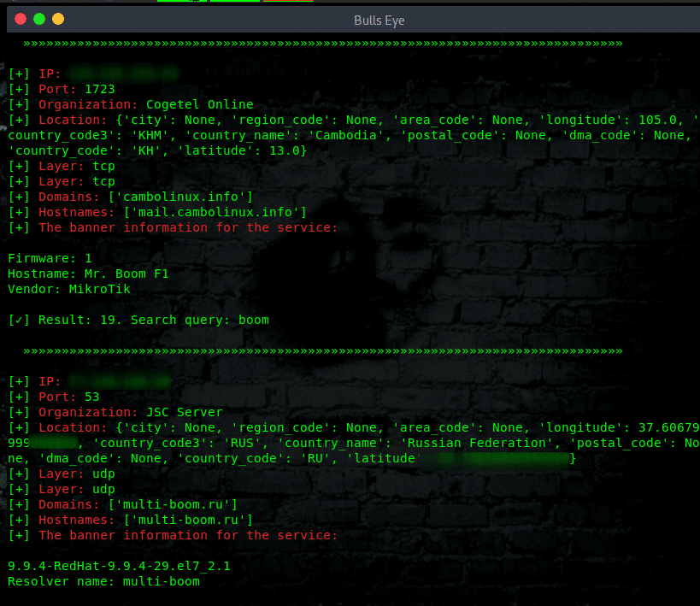Click the yellow window button in title bar

(x=58, y=19)
